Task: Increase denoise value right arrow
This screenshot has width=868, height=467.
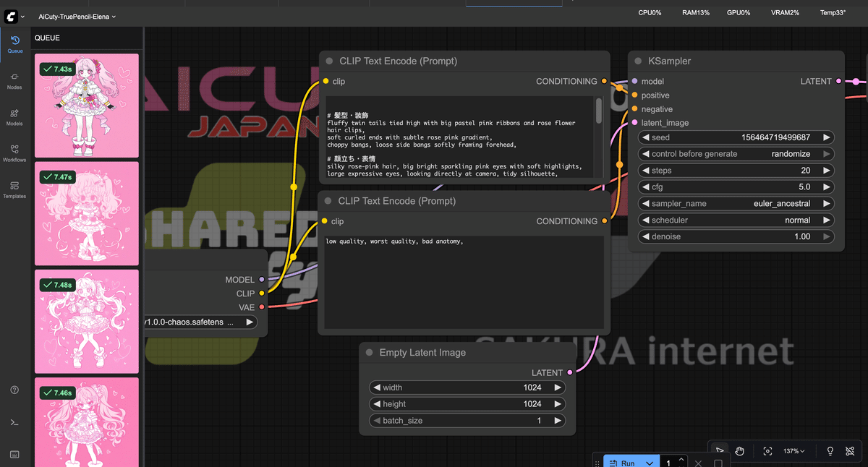Action: (x=826, y=236)
